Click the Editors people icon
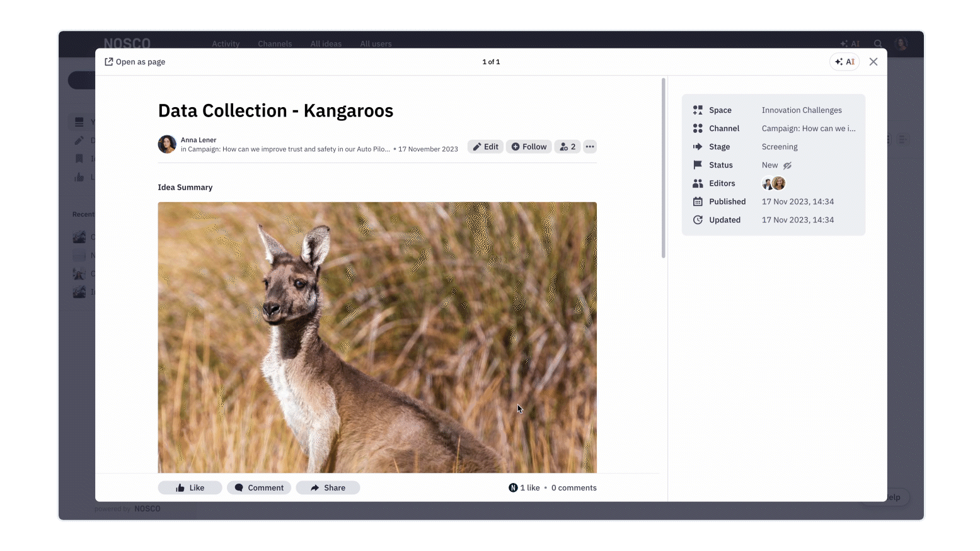This screenshot has width=980, height=551. click(698, 183)
